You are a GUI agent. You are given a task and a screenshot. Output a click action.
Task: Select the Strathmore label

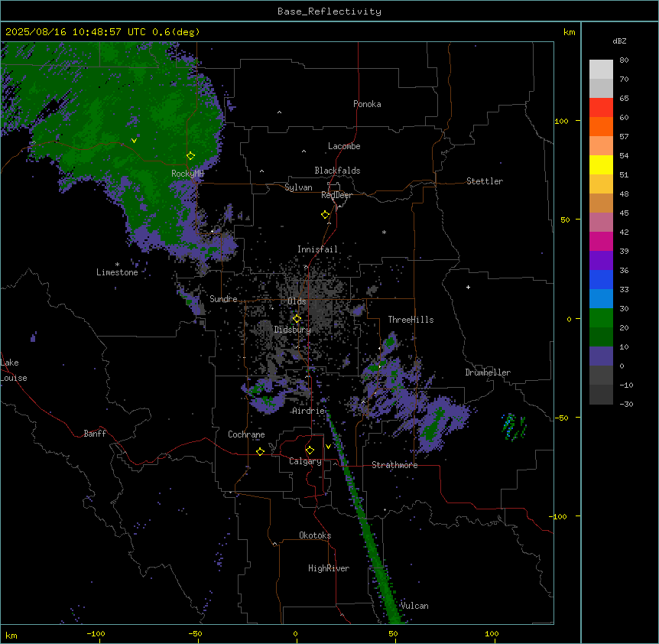coord(394,465)
